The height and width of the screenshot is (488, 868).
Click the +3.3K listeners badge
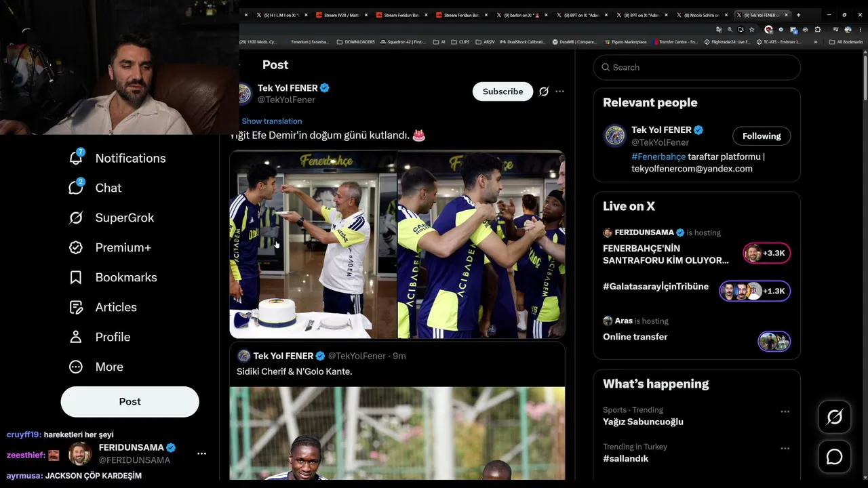tap(766, 253)
